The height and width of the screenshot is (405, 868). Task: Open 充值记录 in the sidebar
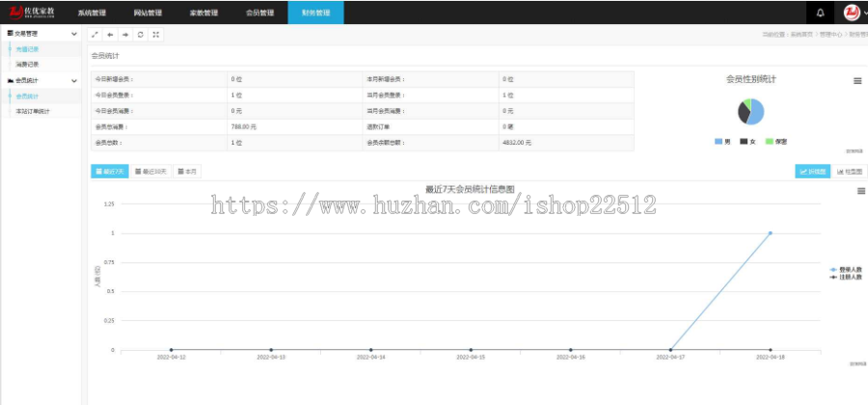click(27, 49)
